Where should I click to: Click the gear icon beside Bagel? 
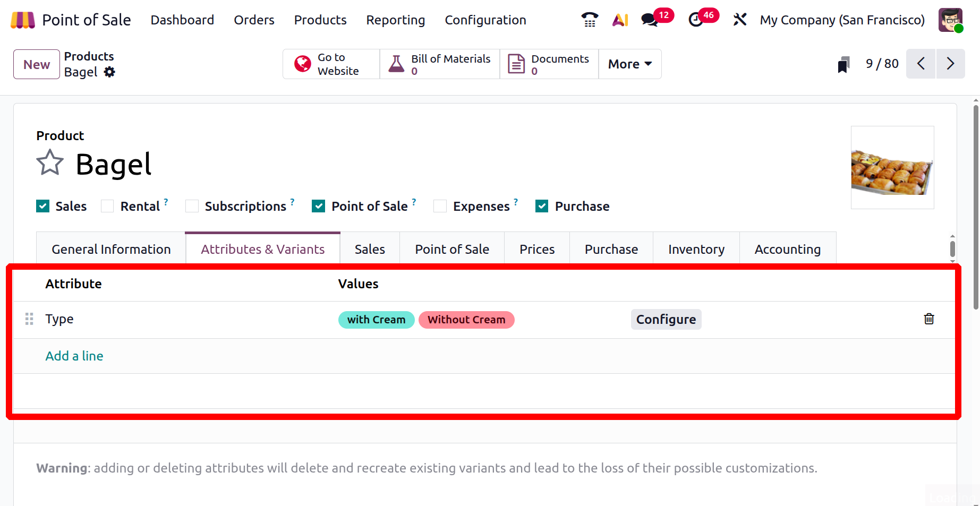109,72
